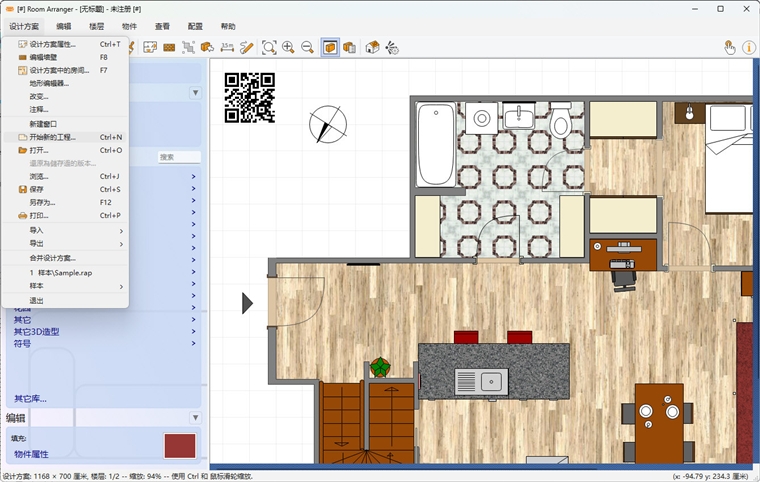760x482 pixels.
Task: Select the office chair at the desk
Action: (623, 280)
